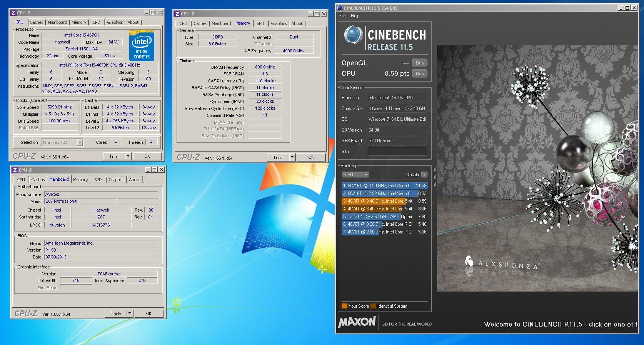Click the Cinebench globe logo
Viewport: 644px width, 345px height.
click(x=353, y=35)
